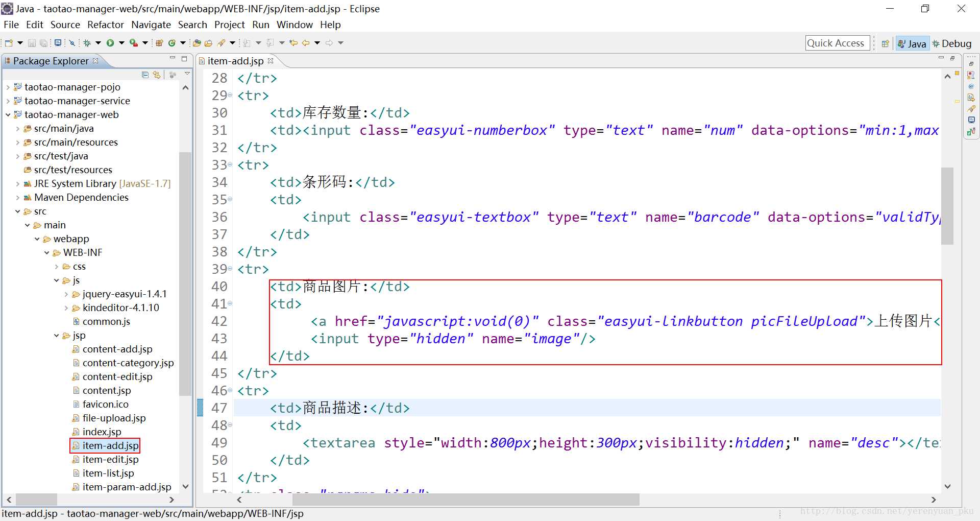Open JUnit view icon in right trim
The height and width of the screenshot is (521, 980).
[x=971, y=131]
